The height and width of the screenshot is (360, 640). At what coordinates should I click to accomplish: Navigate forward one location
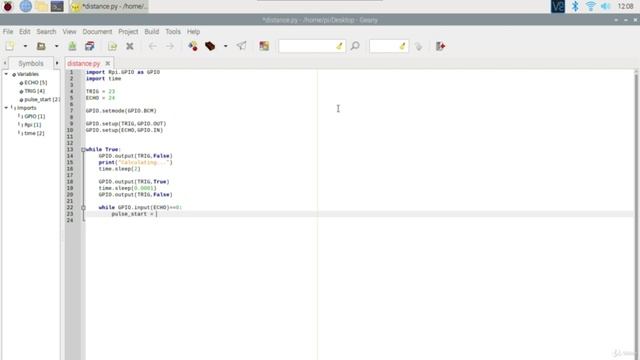pos(169,46)
